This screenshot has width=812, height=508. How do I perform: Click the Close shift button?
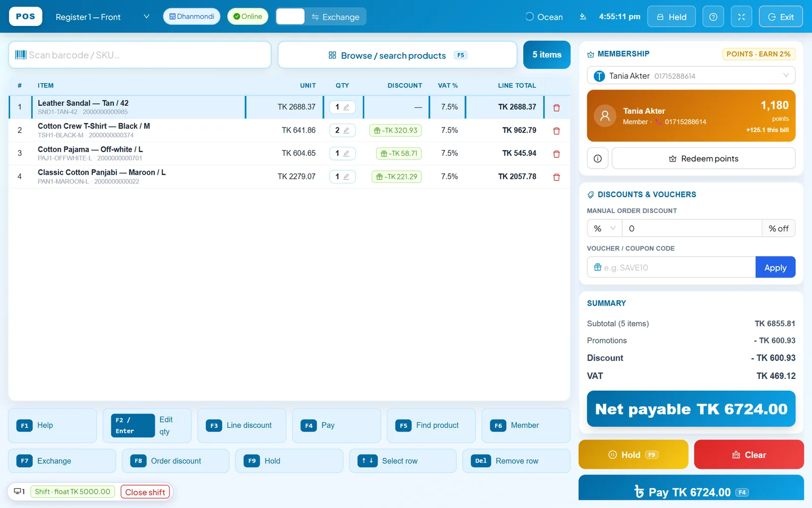click(x=145, y=492)
